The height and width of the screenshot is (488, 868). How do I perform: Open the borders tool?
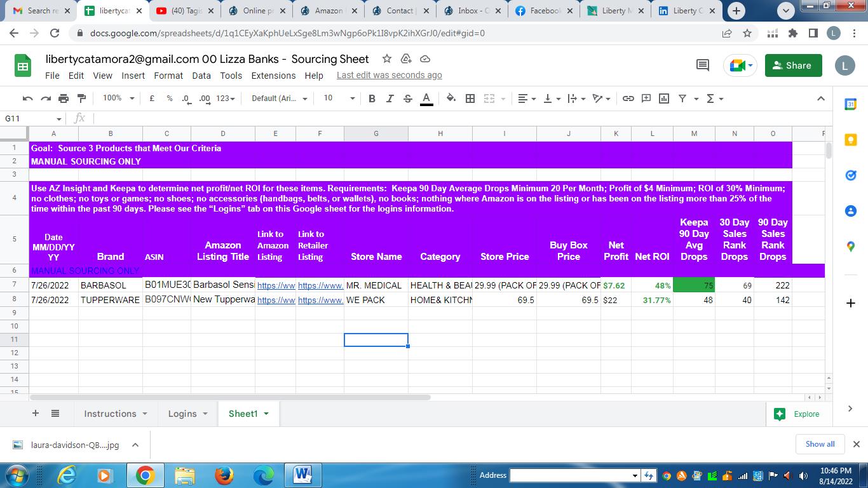[x=470, y=98]
